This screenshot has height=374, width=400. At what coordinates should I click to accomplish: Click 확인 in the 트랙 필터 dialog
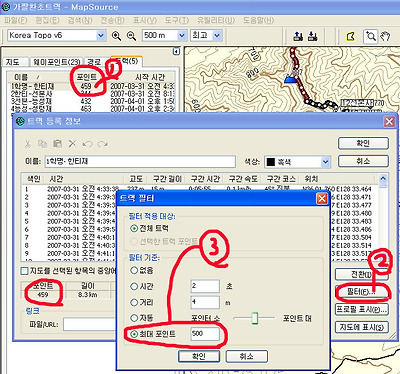click(x=199, y=356)
